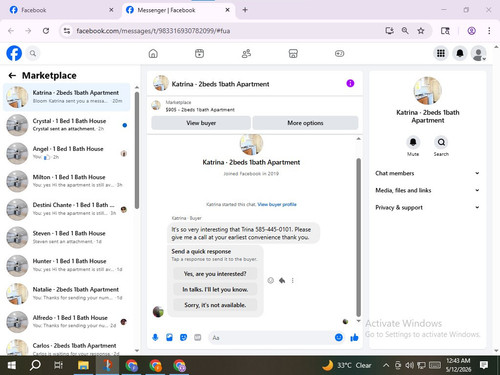The width and height of the screenshot is (500, 375).
Task: Open Destini Chante conversation
Action: (67, 209)
